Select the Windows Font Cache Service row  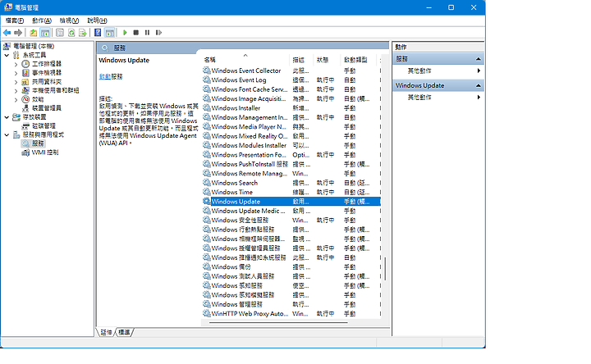point(291,89)
